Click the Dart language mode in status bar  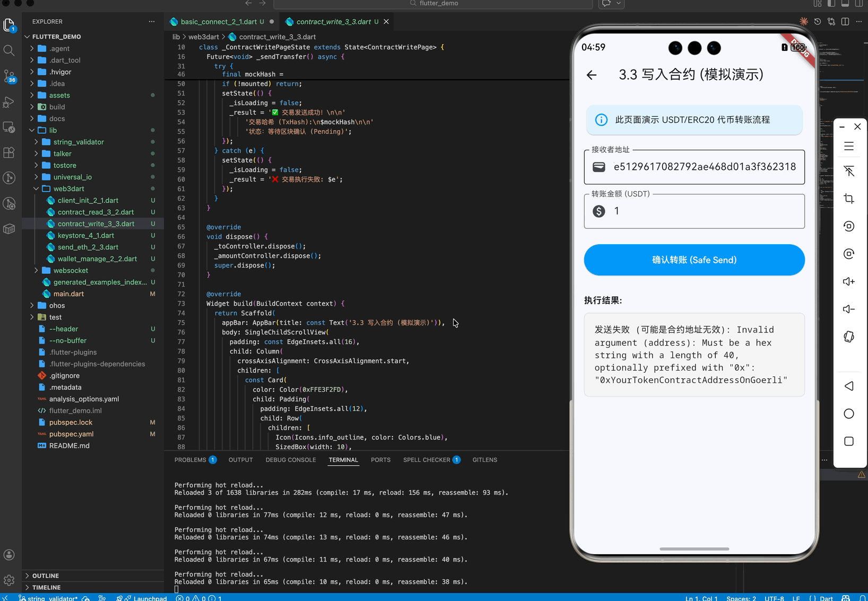tap(826, 598)
